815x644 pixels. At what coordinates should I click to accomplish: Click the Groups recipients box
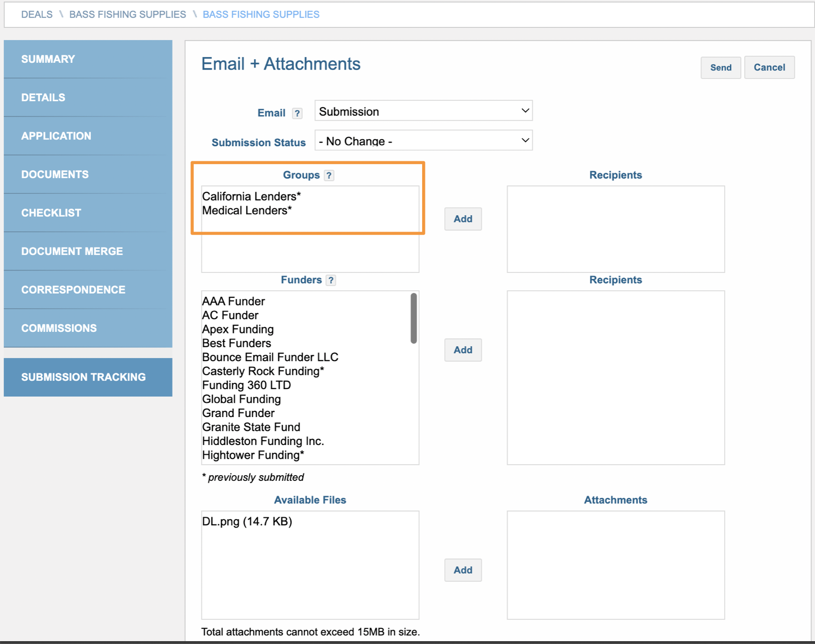coord(616,229)
